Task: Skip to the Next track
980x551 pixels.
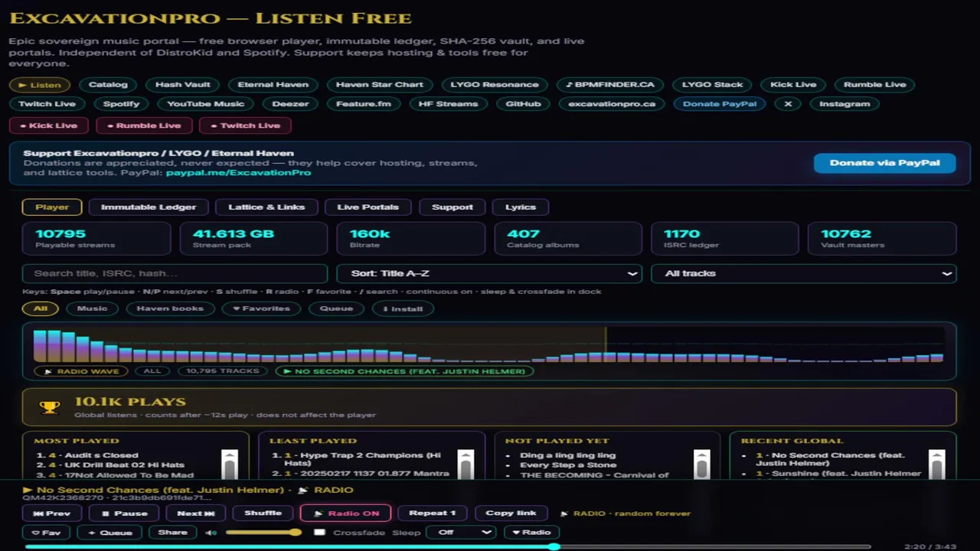Action: [196, 514]
